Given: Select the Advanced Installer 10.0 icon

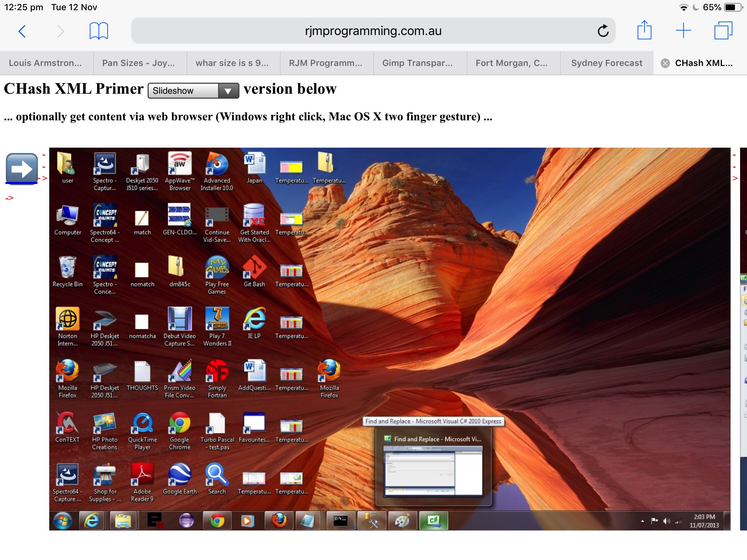Looking at the screenshot, I should 217,172.
